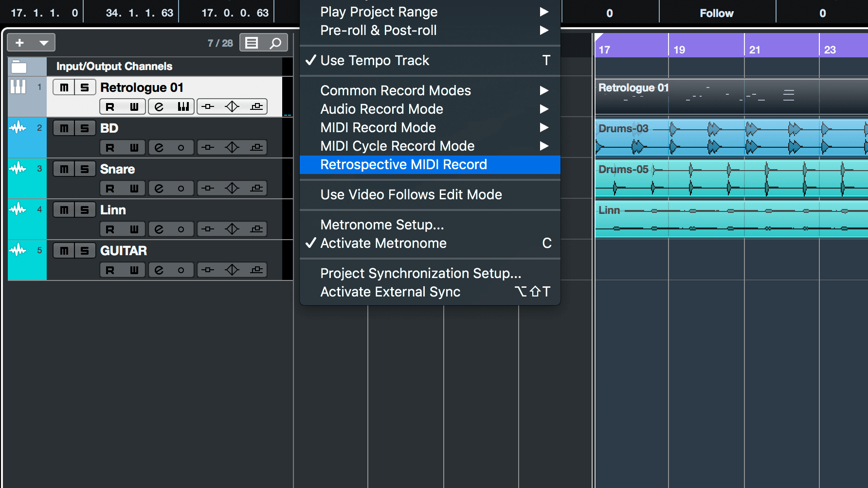Viewport: 868px width, 488px height.
Task: Select the Linn audio event
Action: pyautogui.click(x=731, y=219)
